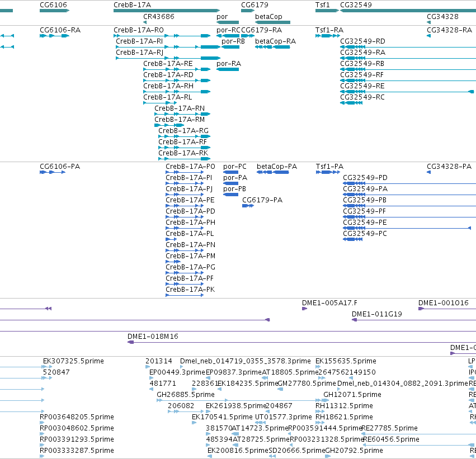
Task: Select transcript CG32549-RE
Action: point(407,92)
